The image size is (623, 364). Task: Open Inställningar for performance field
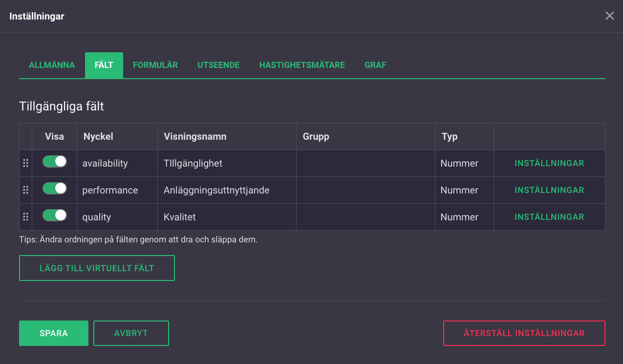coord(549,190)
